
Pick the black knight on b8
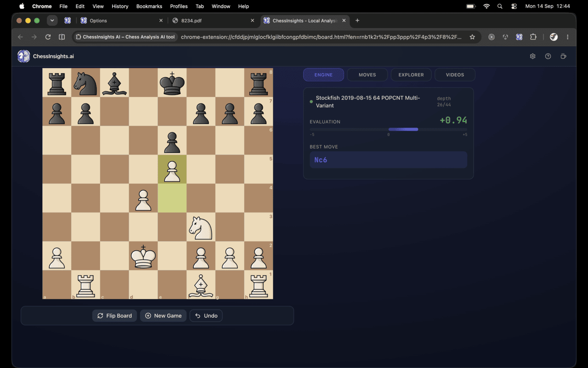85,83
